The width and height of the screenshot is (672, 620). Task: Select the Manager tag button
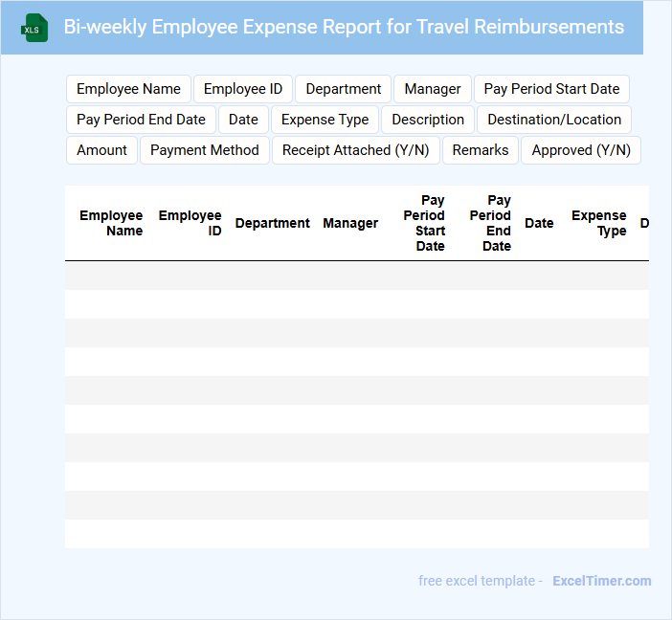tap(432, 89)
